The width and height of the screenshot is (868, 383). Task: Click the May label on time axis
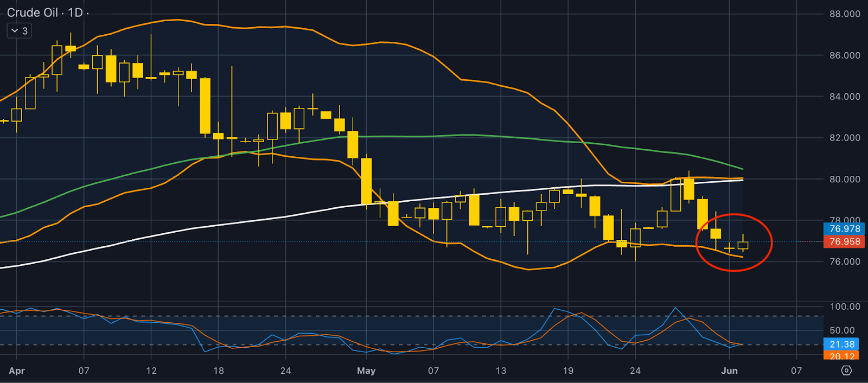[366, 371]
